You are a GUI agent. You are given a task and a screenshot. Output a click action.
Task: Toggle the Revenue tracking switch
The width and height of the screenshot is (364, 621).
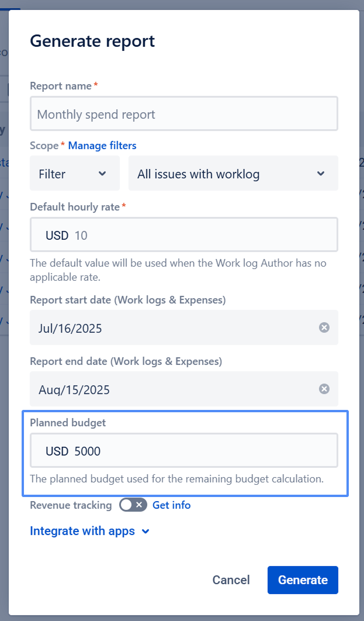click(x=132, y=505)
